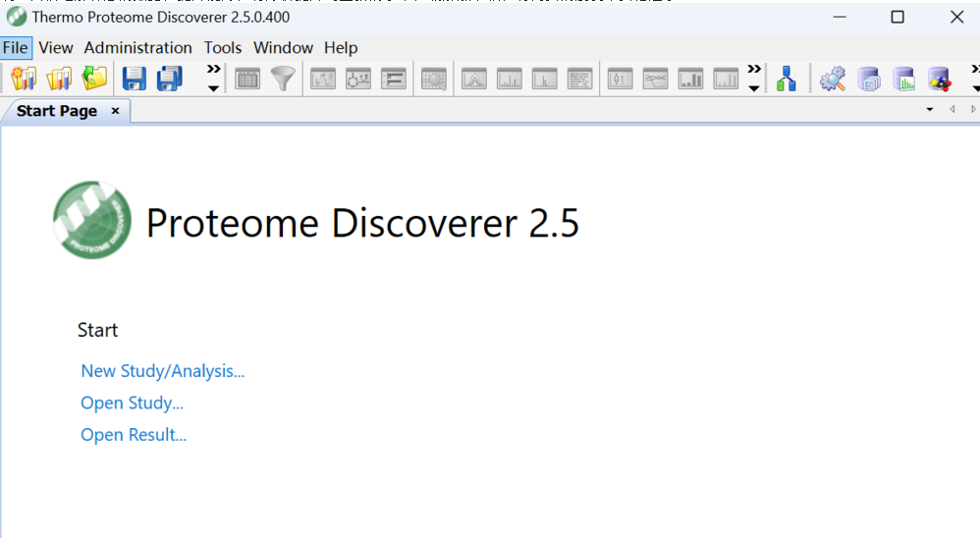The image size is (980, 538).
Task: Open the tab list dropdown arrow
Action: (930, 109)
